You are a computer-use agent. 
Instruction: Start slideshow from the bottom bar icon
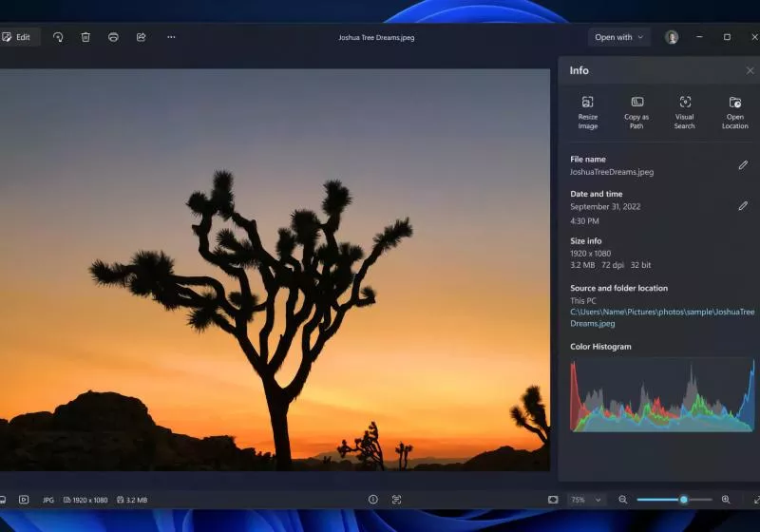pyautogui.click(x=24, y=500)
